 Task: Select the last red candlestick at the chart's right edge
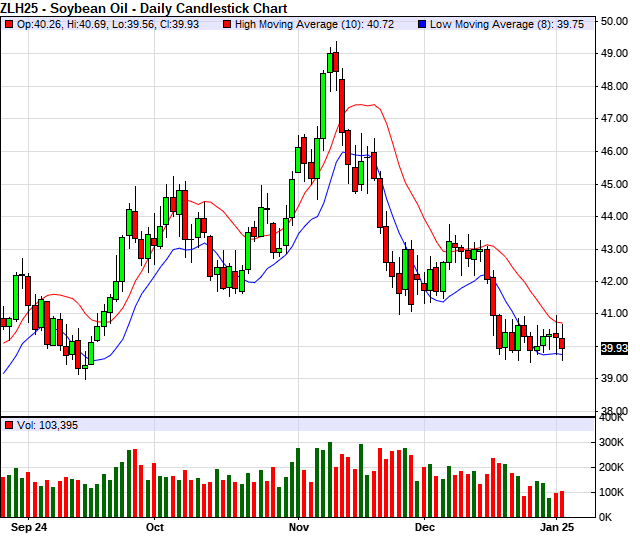[563, 343]
